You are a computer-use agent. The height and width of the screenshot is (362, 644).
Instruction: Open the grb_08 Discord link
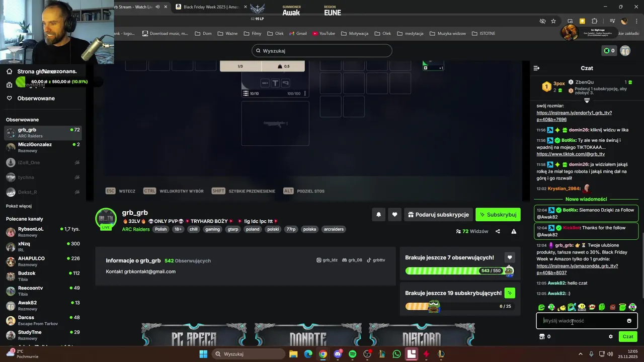click(x=352, y=260)
